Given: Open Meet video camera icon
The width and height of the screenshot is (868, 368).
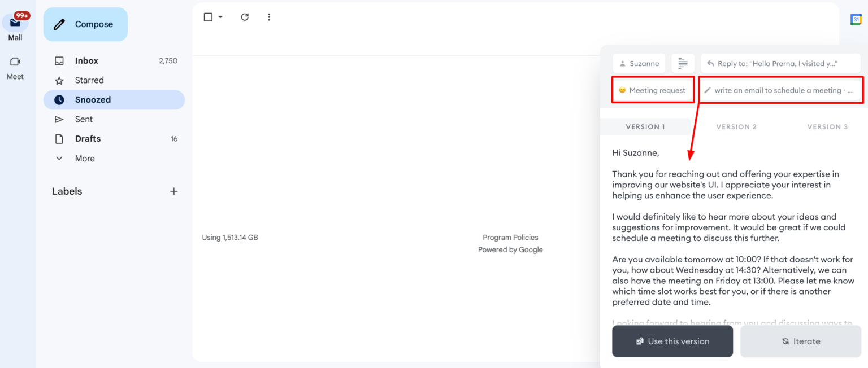Looking at the screenshot, I should coord(15,62).
